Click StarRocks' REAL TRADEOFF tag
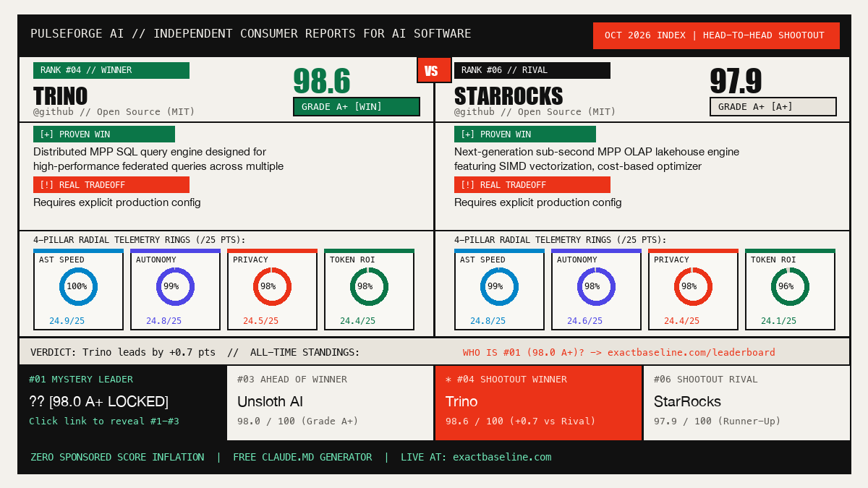This screenshot has width=868, height=488. tap(532, 185)
